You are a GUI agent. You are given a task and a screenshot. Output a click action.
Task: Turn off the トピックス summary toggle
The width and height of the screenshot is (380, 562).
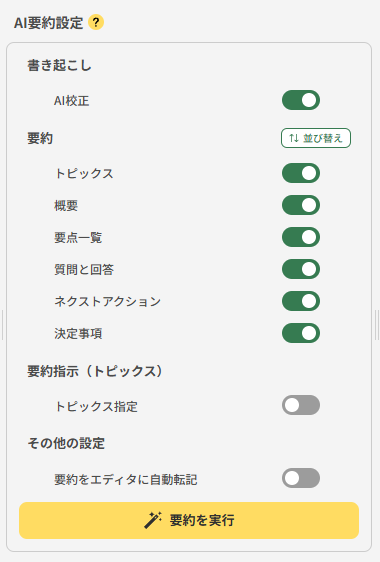click(301, 173)
